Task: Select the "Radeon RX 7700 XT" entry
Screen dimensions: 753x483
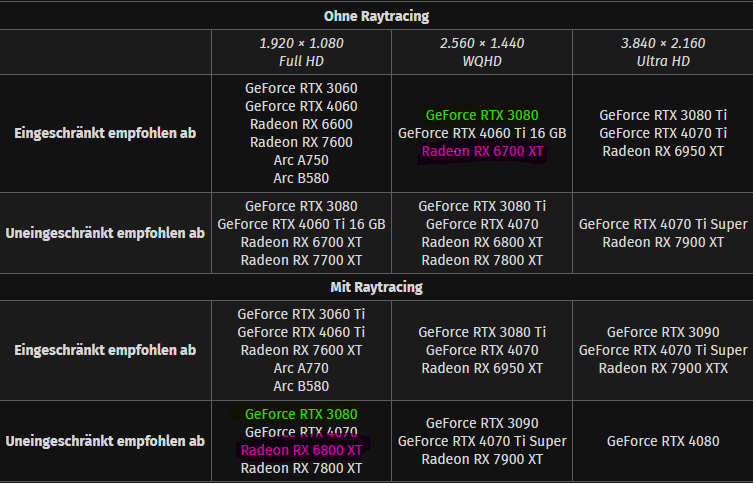Action: (302, 260)
